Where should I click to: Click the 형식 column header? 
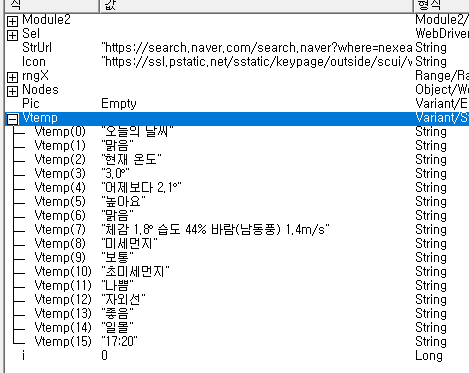(x=441, y=6)
